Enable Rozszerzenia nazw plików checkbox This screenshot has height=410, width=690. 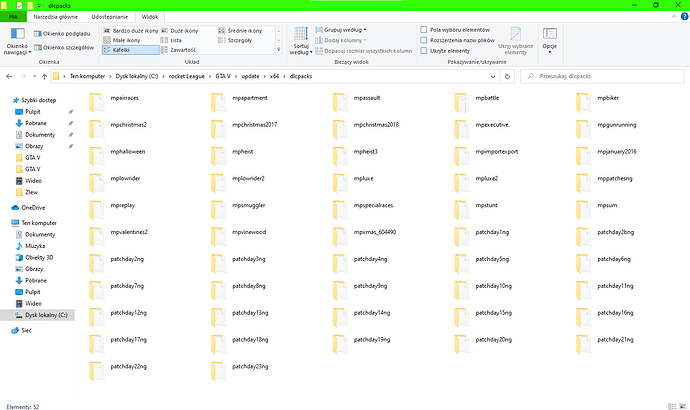(424, 40)
